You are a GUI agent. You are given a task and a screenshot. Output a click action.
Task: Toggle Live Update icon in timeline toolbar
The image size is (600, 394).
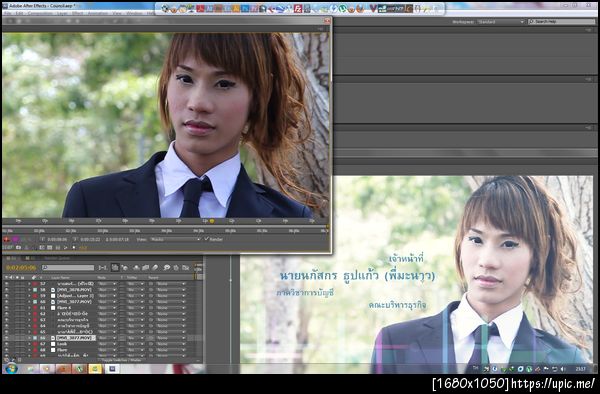tap(114, 267)
